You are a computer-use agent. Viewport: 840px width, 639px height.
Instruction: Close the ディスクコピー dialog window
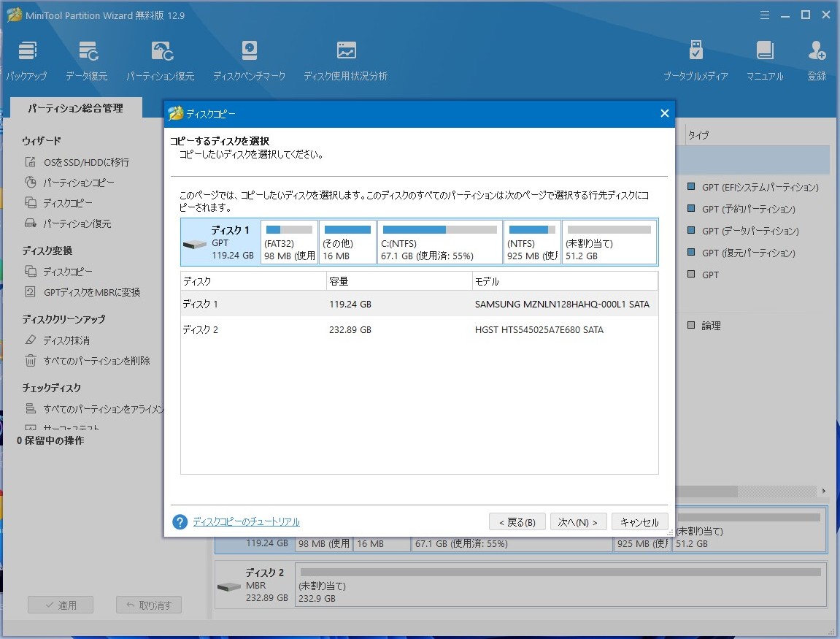pyautogui.click(x=664, y=113)
